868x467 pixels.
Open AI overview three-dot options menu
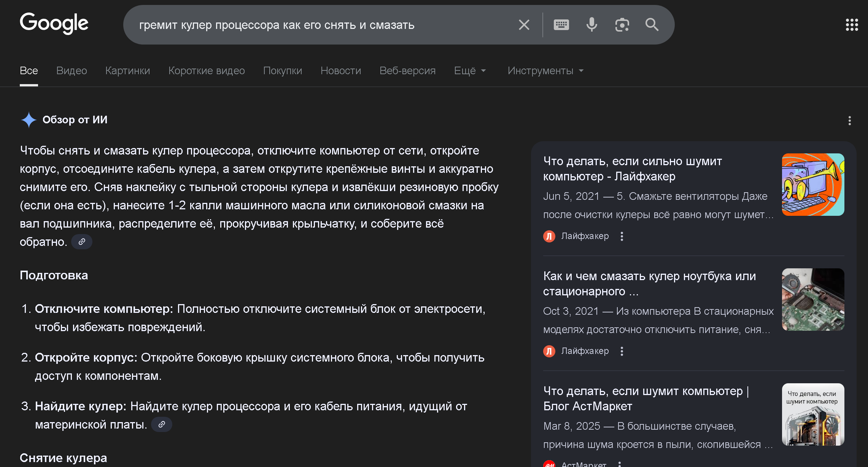tap(849, 121)
